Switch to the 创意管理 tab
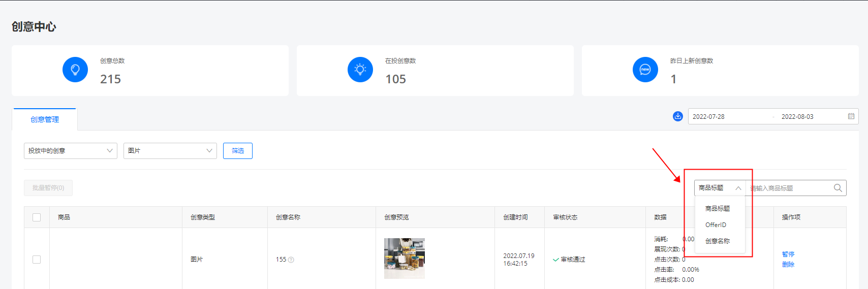This screenshot has width=868, height=289. coord(45,120)
